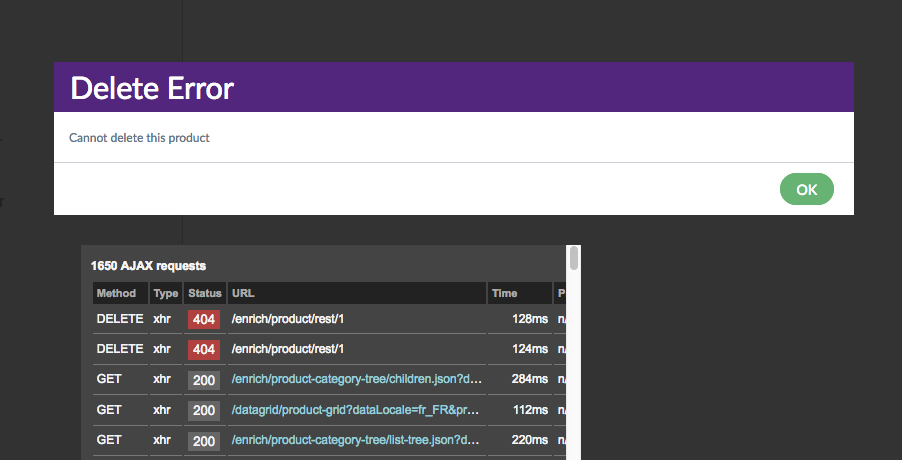
Task: Click the URL column header
Action: pyautogui.click(x=357, y=293)
